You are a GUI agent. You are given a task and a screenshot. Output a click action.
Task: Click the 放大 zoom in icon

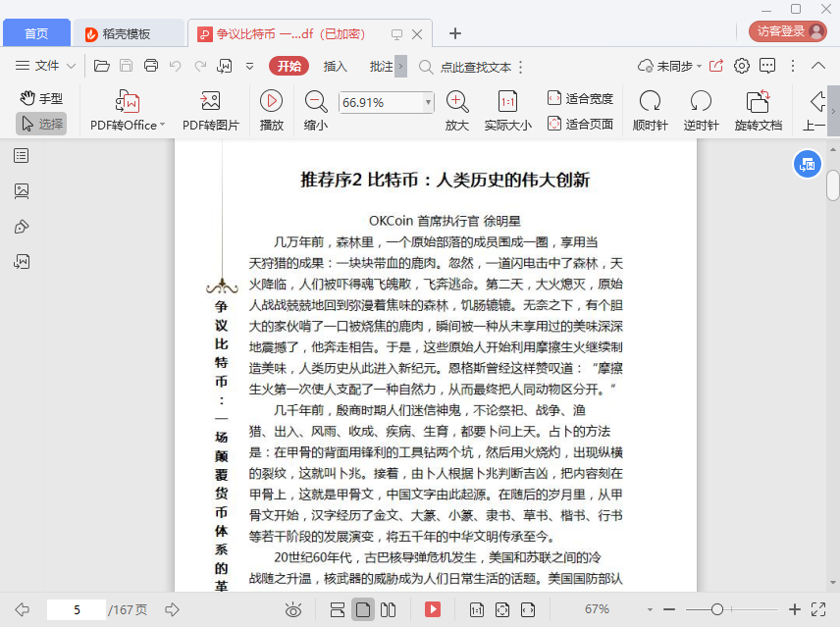tap(456, 101)
